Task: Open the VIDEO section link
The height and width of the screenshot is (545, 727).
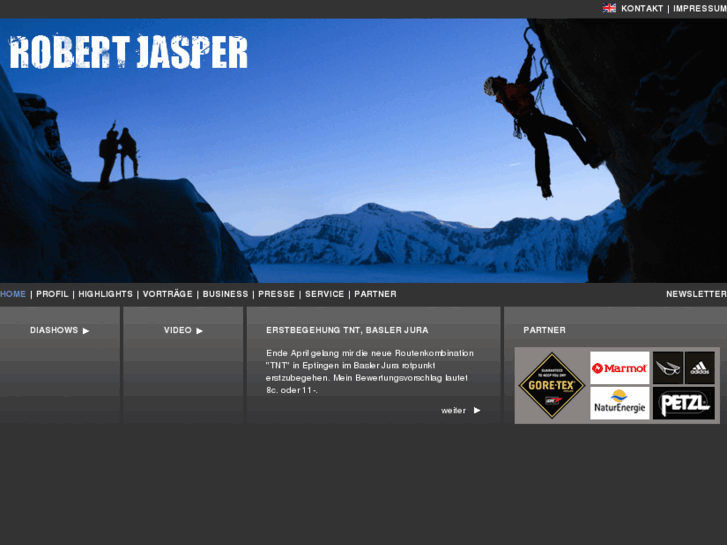Action: pyautogui.click(x=178, y=330)
